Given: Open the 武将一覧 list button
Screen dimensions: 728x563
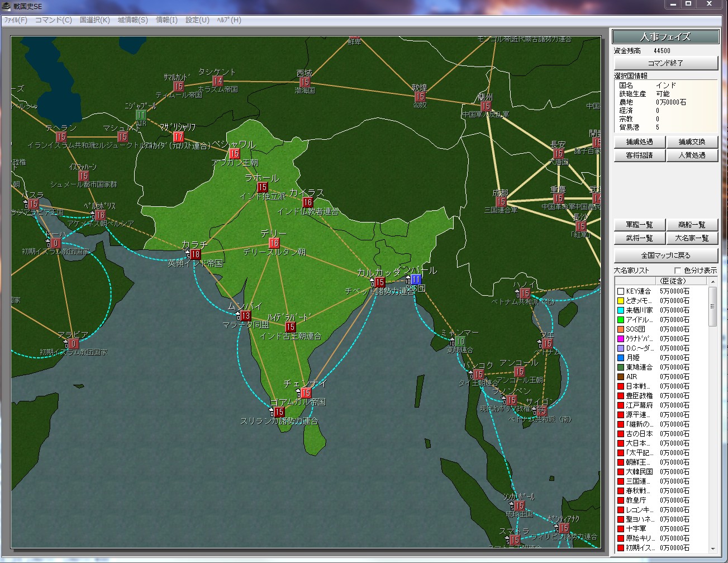Looking at the screenshot, I should [x=639, y=239].
